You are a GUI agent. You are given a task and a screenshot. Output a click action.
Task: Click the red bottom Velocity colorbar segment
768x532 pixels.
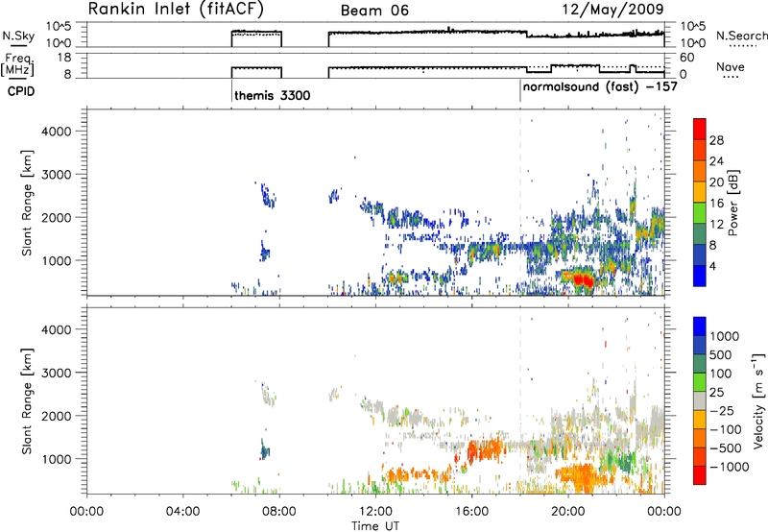700,475
